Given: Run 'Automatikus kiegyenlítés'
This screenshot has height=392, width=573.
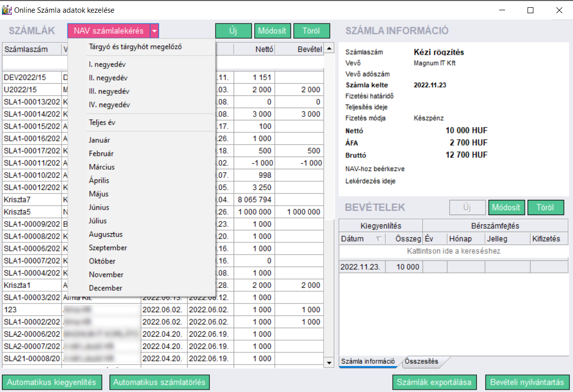Looking at the screenshot, I should (x=52, y=382).
